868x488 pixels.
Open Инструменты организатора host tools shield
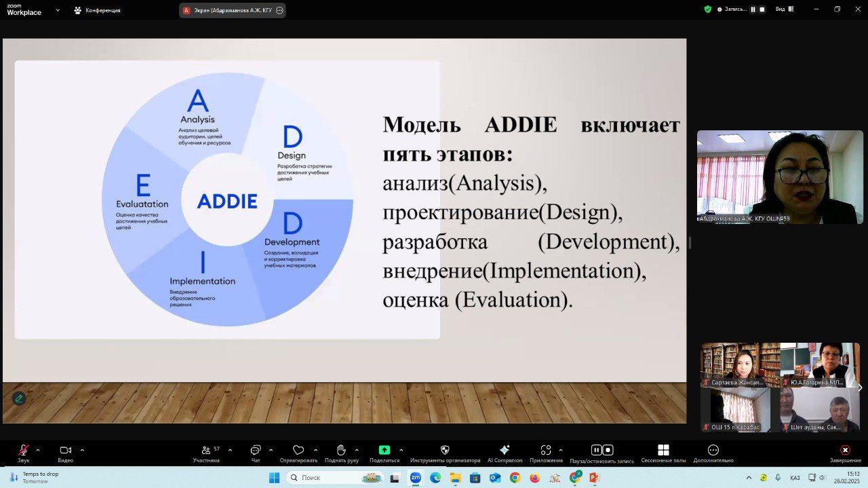point(445,451)
